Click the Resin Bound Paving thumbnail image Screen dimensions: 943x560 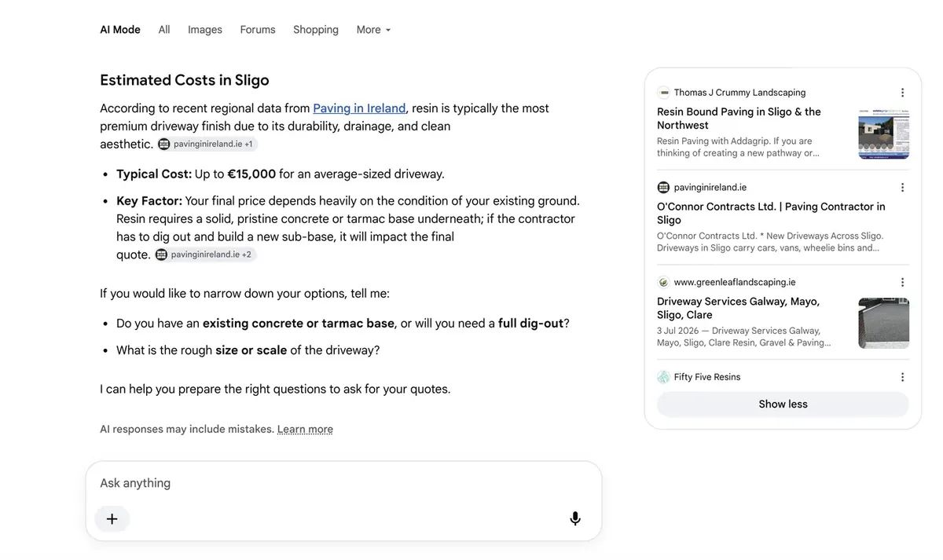pyautogui.click(x=884, y=134)
